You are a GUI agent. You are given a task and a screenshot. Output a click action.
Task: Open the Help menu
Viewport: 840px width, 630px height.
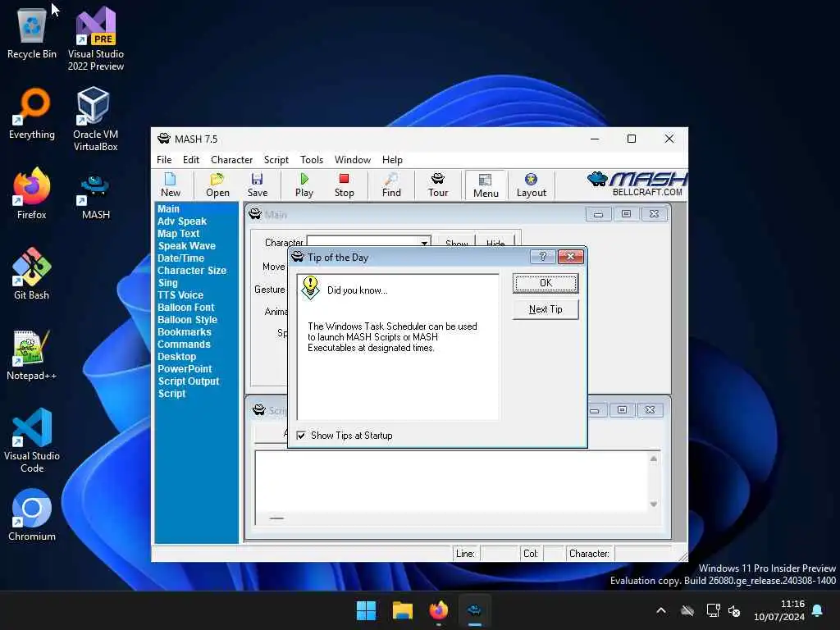tap(391, 160)
